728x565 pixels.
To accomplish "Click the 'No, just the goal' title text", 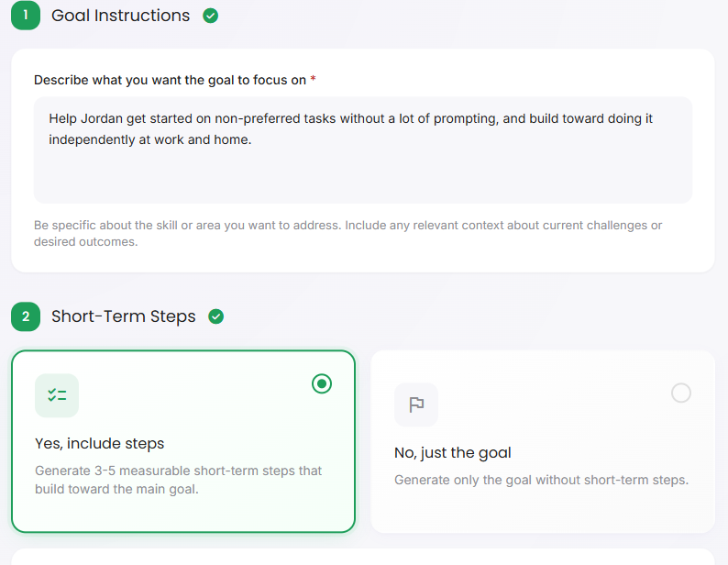I will (x=453, y=452).
